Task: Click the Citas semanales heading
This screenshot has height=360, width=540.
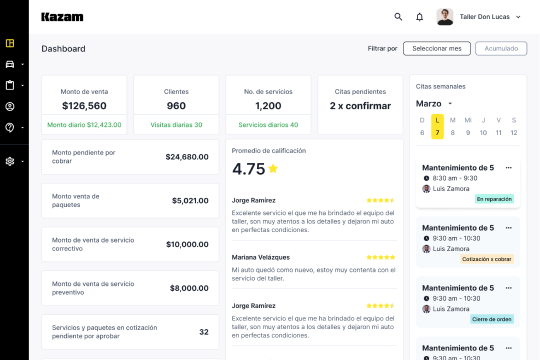Action: pyautogui.click(x=440, y=86)
